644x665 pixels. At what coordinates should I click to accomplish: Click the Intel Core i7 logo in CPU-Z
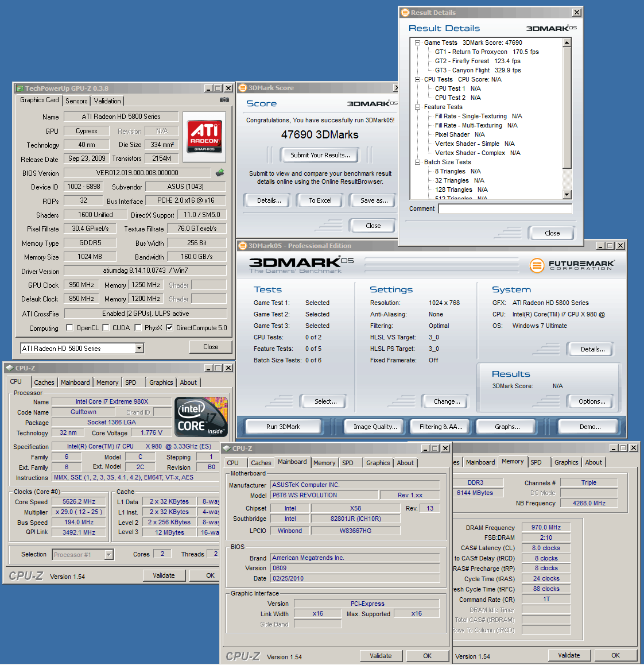tap(201, 416)
